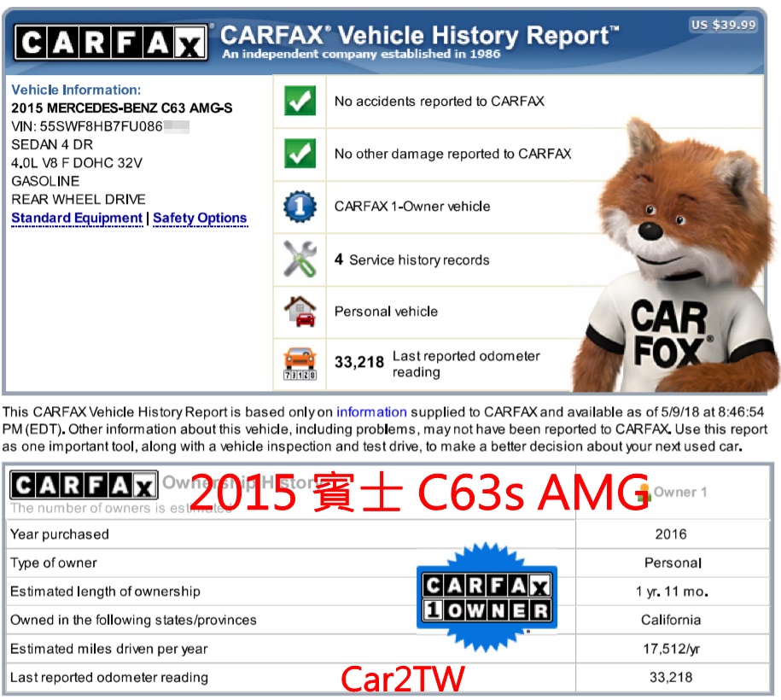Click the orange car odometer icon
The image size is (781, 700).
pos(300,364)
